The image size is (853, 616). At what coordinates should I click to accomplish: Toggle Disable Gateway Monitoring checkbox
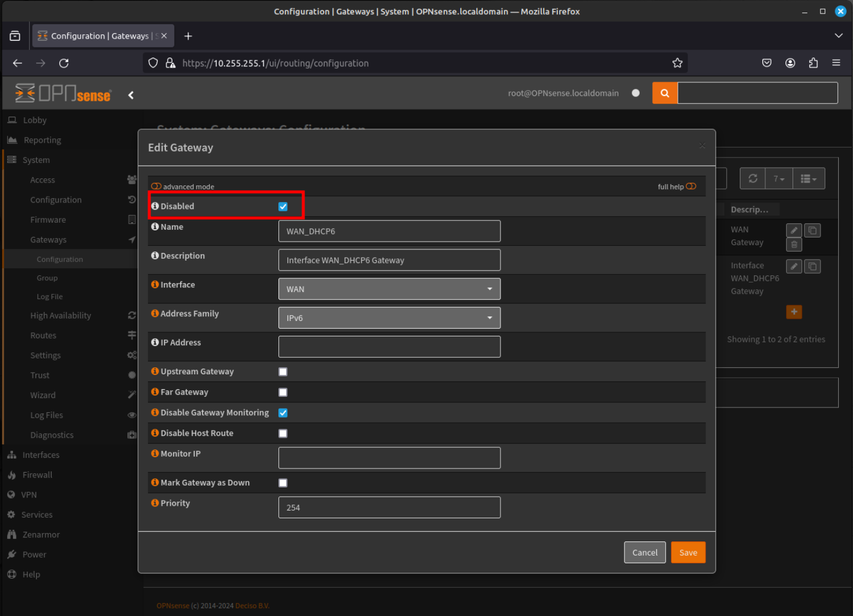(x=283, y=413)
